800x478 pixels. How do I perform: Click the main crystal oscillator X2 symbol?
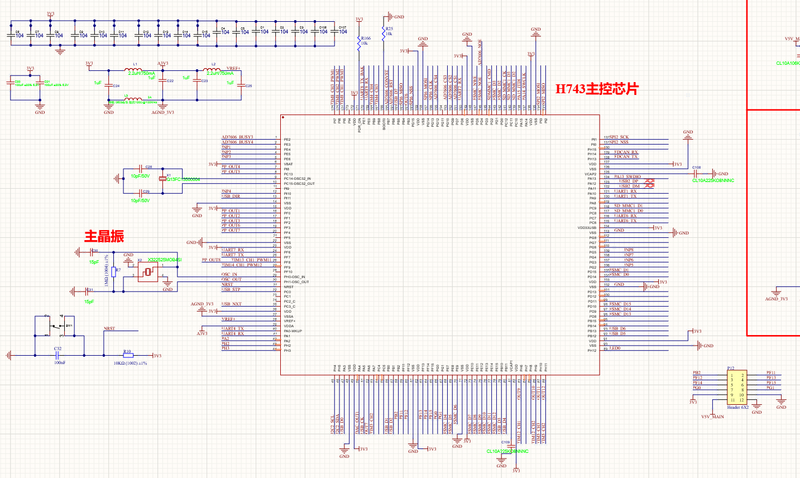point(148,272)
